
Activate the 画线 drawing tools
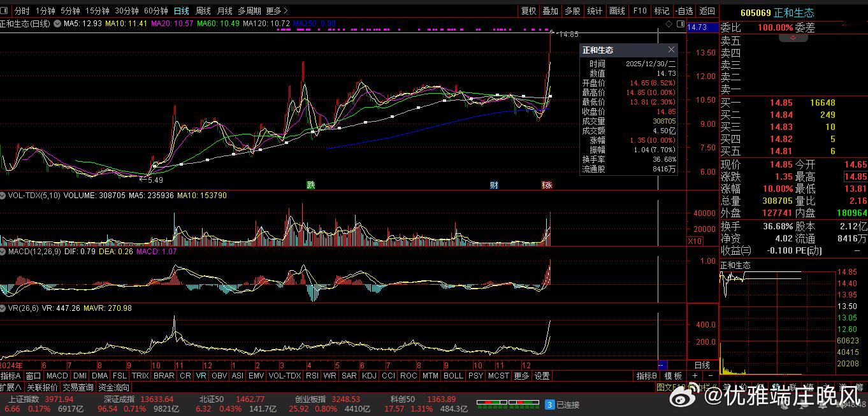tap(617, 11)
